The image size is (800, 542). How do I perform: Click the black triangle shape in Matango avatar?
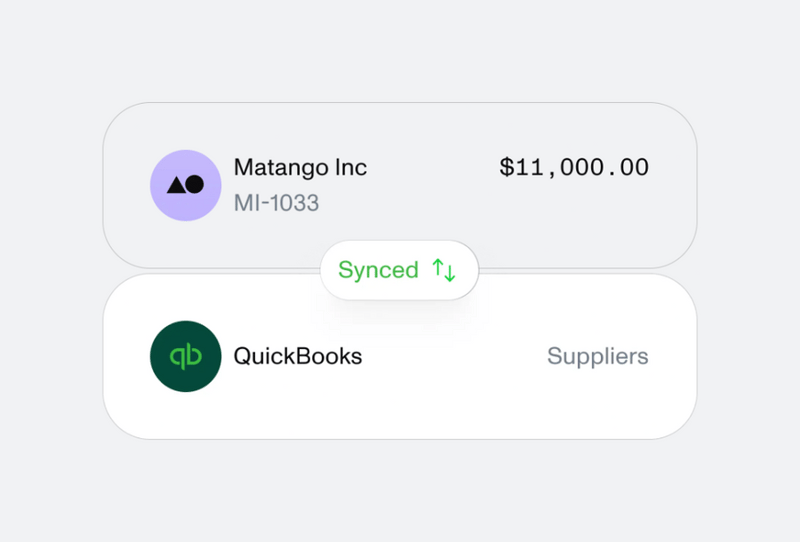(x=176, y=185)
